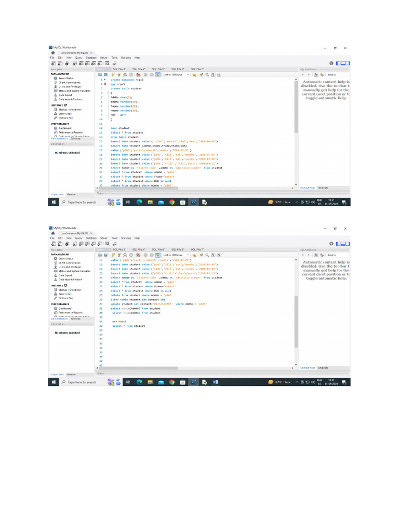Open Dashboard in the lower Navigator
The image size is (399, 532).
point(65,309)
